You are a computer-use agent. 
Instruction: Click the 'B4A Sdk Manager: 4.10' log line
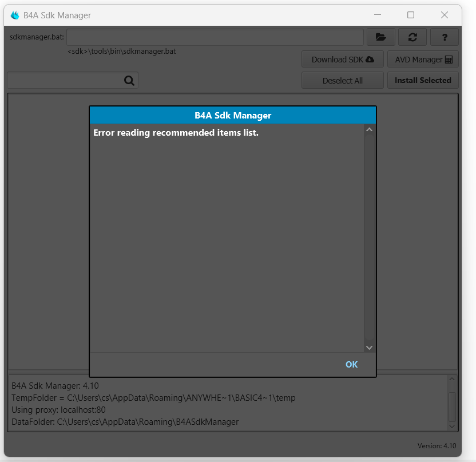(x=55, y=386)
